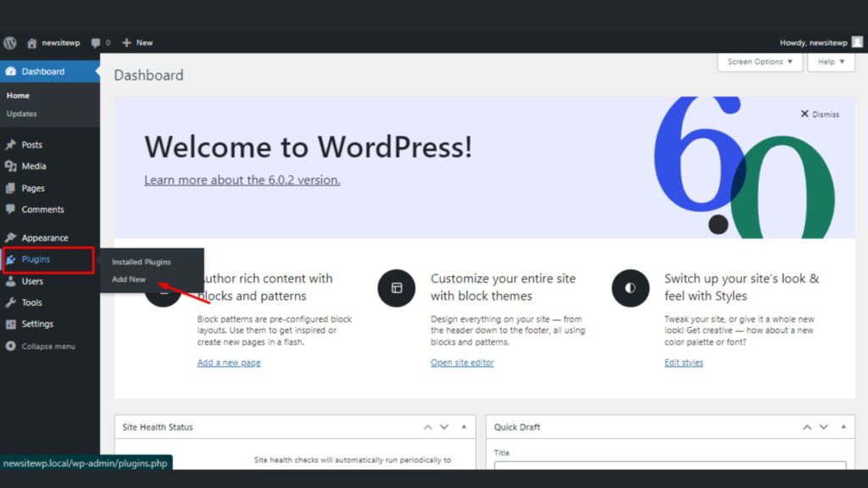
Task: Collapse the Site Health Status widget
Action: point(464,427)
